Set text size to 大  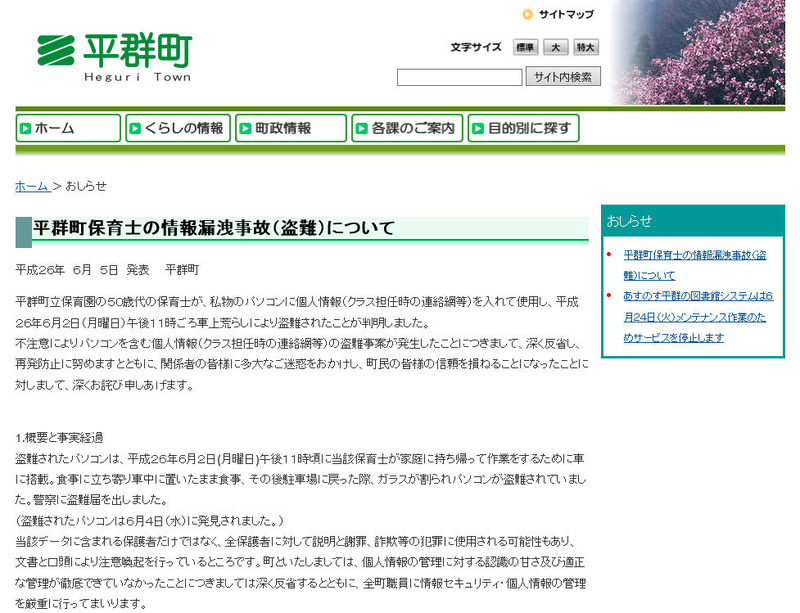coord(555,47)
